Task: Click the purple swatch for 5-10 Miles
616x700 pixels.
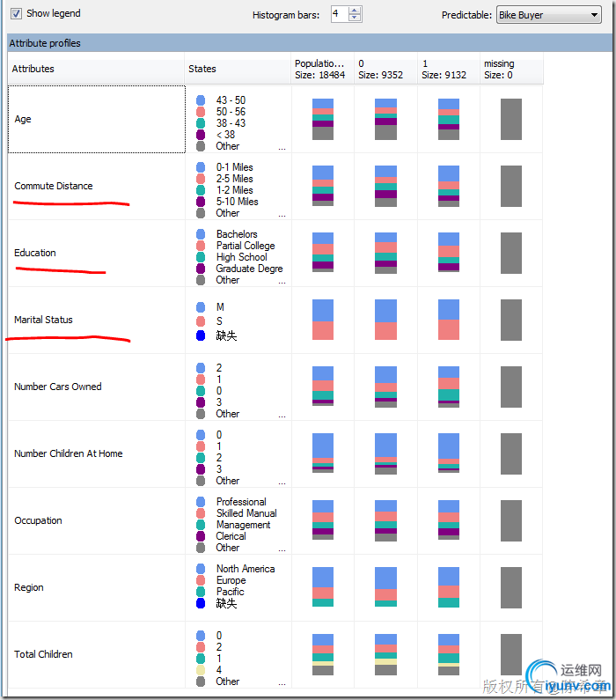Action: (201, 202)
